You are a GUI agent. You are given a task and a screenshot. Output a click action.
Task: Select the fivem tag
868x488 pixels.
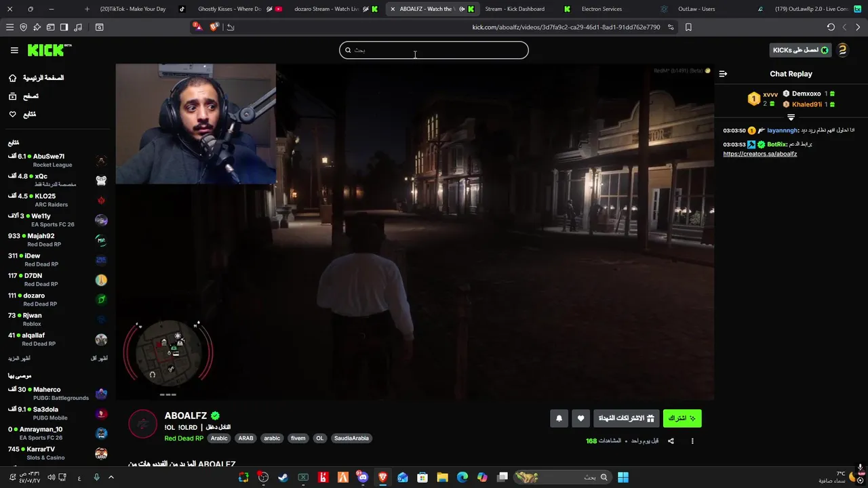tap(298, 439)
